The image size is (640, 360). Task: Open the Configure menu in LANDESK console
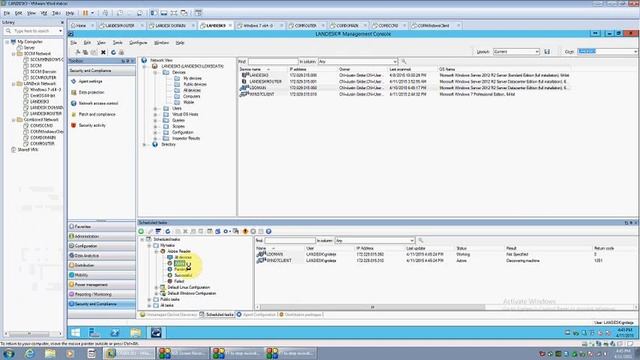138,43
